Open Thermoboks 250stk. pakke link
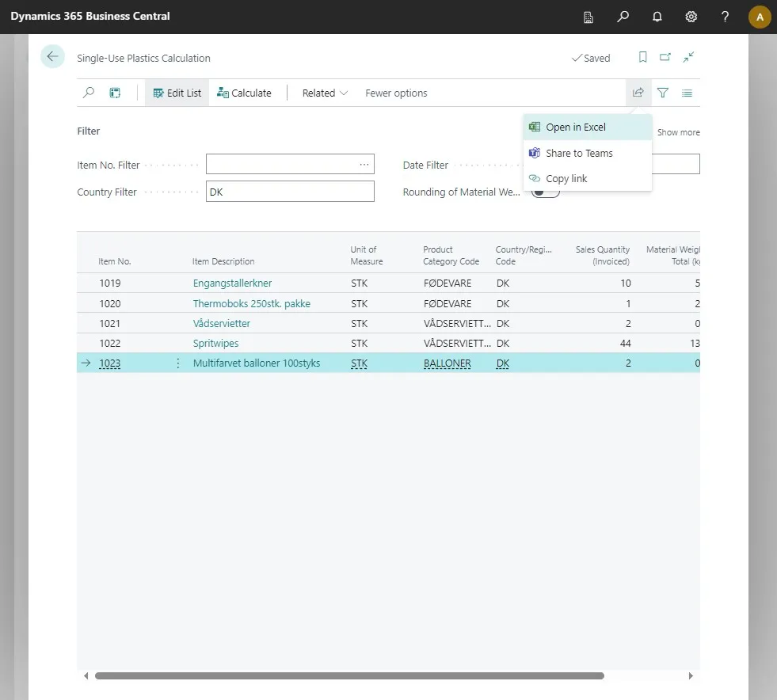777x700 pixels. 252,303
